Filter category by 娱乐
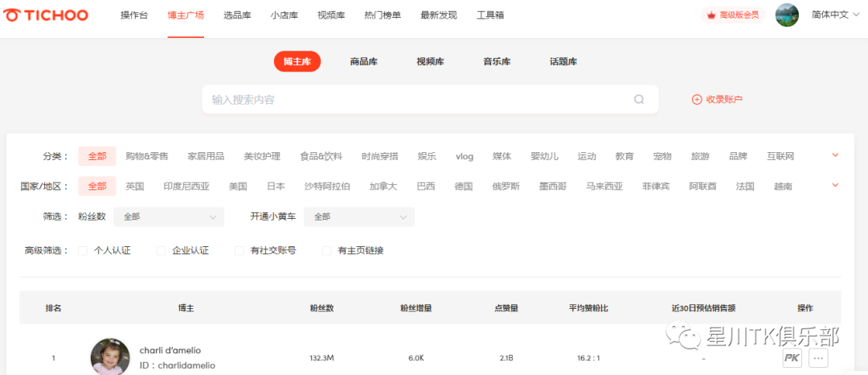 point(427,156)
